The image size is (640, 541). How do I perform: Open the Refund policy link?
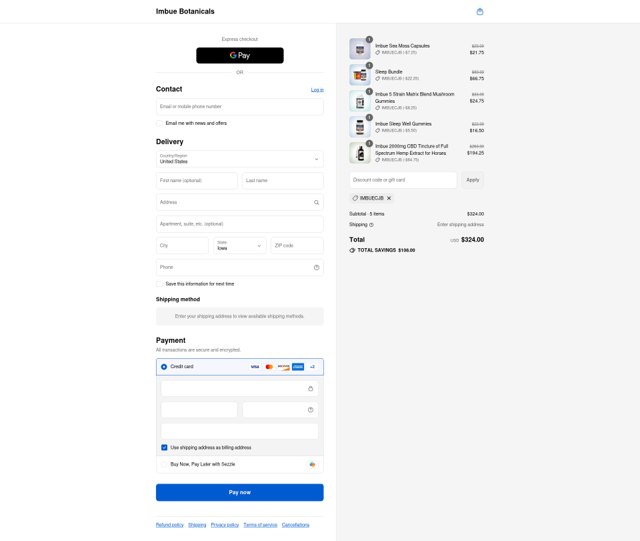170,525
